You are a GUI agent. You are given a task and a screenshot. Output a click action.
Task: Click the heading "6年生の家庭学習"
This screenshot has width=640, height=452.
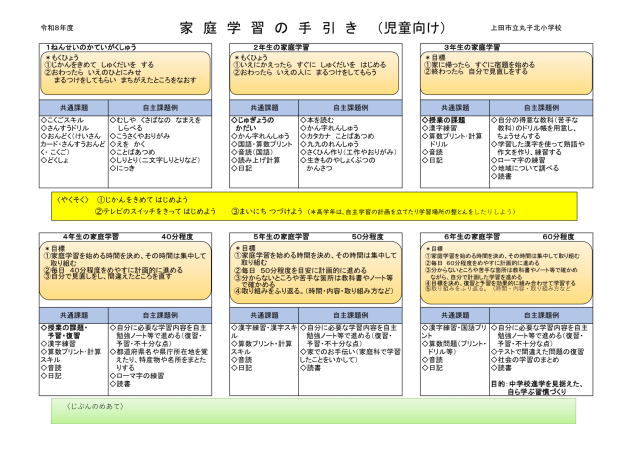(472, 237)
